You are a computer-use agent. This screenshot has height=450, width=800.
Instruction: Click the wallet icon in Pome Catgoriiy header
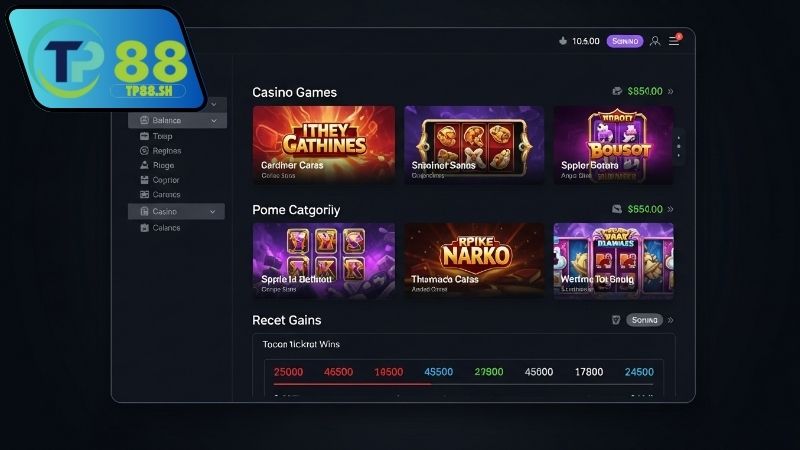pyautogui.click(x=617, y=209)
